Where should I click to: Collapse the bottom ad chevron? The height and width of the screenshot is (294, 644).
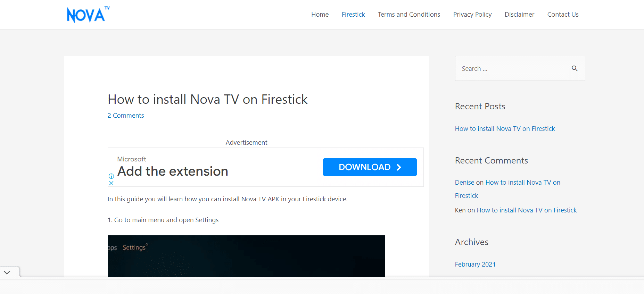point(7,272)
